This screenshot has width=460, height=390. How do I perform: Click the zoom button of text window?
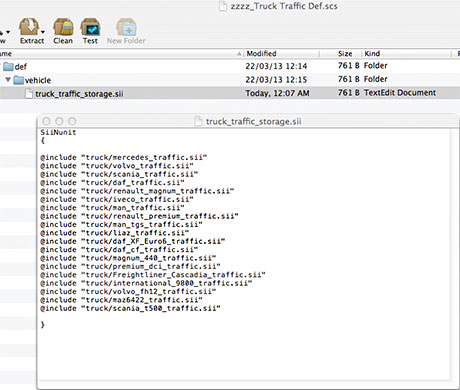72,121
